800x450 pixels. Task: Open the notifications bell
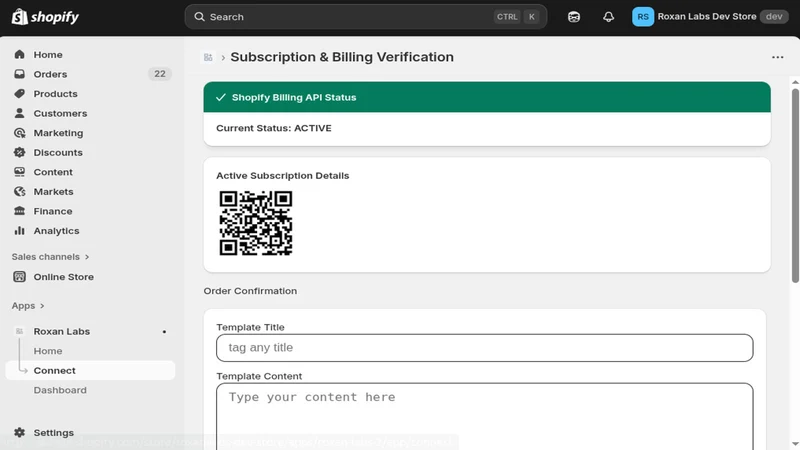[608, 17]
